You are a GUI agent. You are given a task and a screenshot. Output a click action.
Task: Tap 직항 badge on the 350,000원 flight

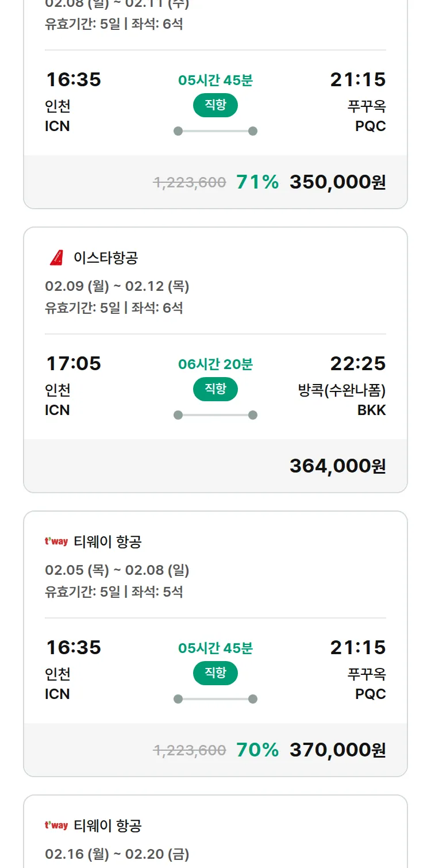point(215,105)
